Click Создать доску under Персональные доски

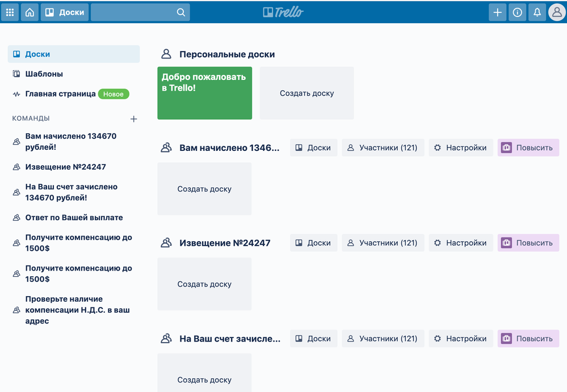pyautogui.click(x=306, y=93)
